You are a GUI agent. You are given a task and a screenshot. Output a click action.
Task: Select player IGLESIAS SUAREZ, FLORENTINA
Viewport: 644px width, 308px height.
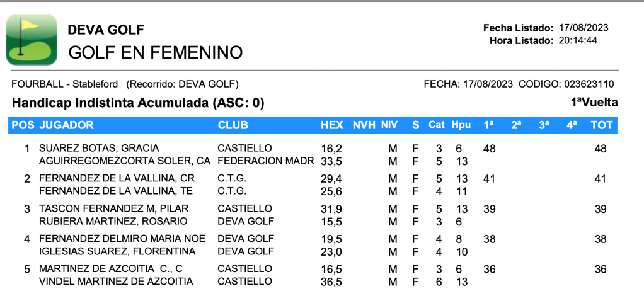coord(117,251)
